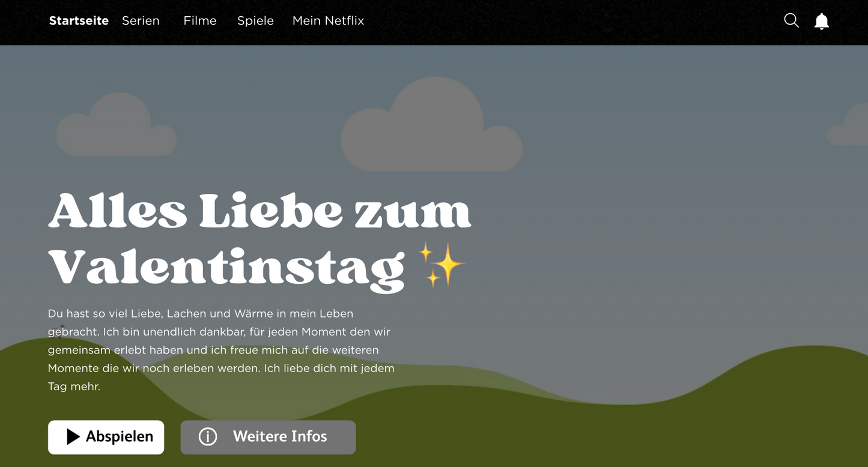
Task: Open the Filme section
Action: tap(199, 20)
